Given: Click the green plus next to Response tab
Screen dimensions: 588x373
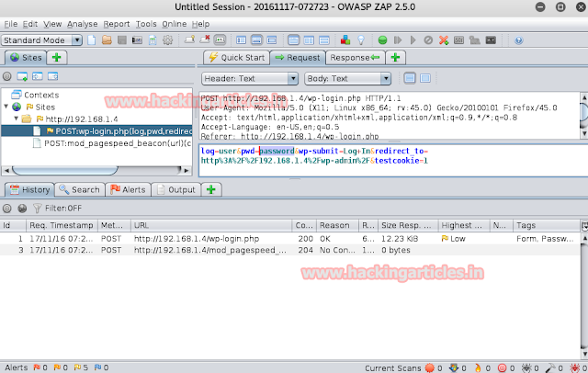Looking at the screenshot, I should click(x=395, y=57).
